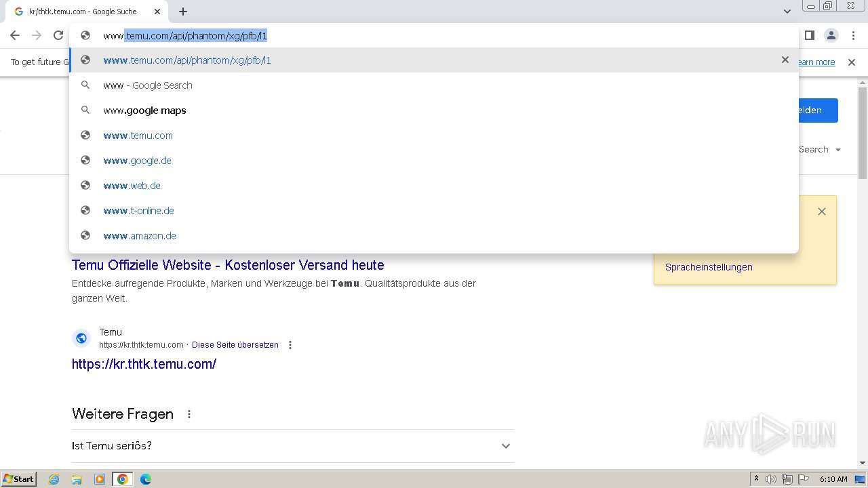Image resolution: width=868 pixels, height=488 pixels.
Task: Toggle the browser side panel icon
Action: click(809, 35)
